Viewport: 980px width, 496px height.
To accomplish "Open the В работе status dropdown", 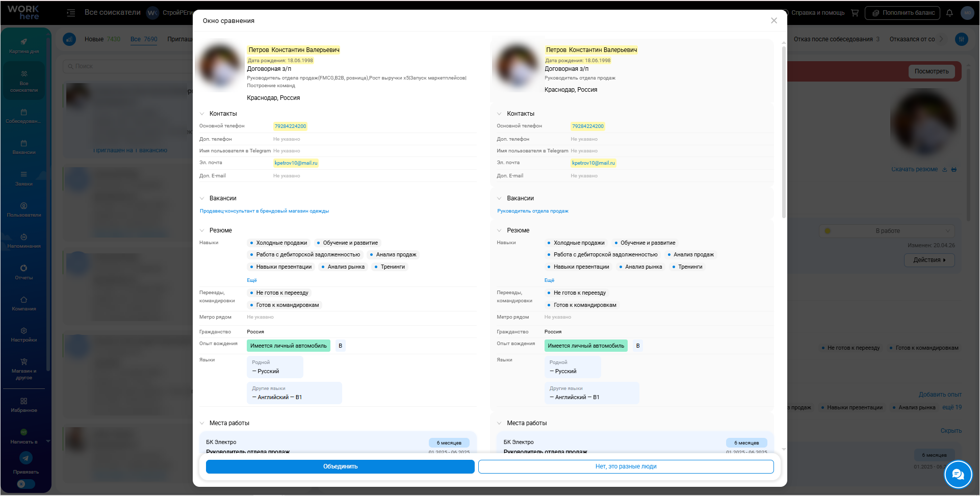I will pyautogui.click(x=887, y=231).
